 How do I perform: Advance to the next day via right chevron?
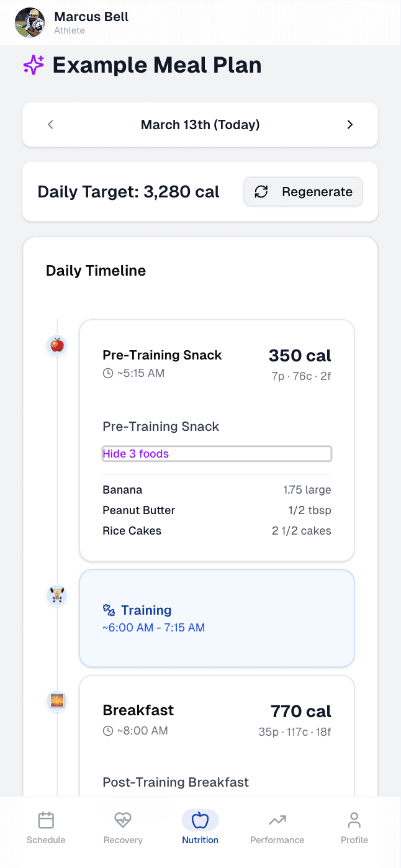pyautogui.click(x=349, y=124)
